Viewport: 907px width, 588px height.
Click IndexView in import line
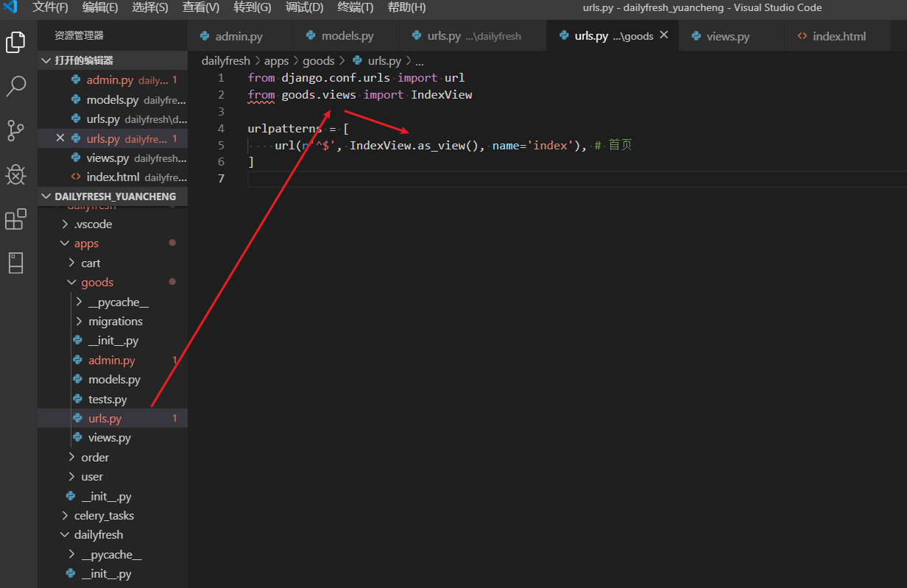[441, 94]
